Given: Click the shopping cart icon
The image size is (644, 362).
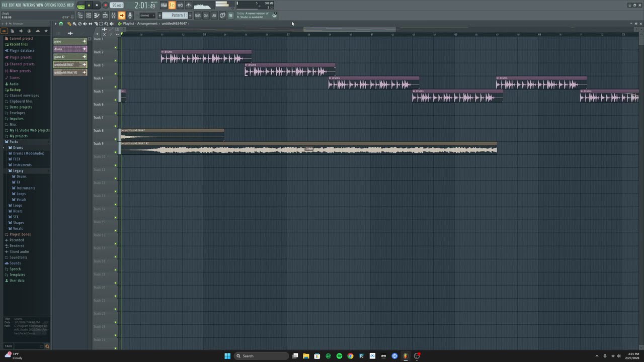Looking at the screenshot, I should (230, 16).
